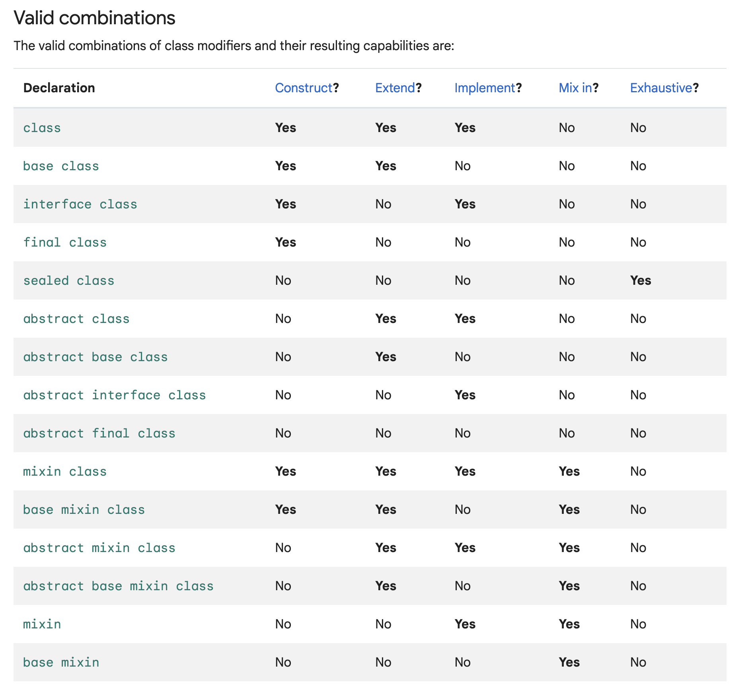
Task: Click Mix in Yes in base mixin row
Action: (569, 662)
